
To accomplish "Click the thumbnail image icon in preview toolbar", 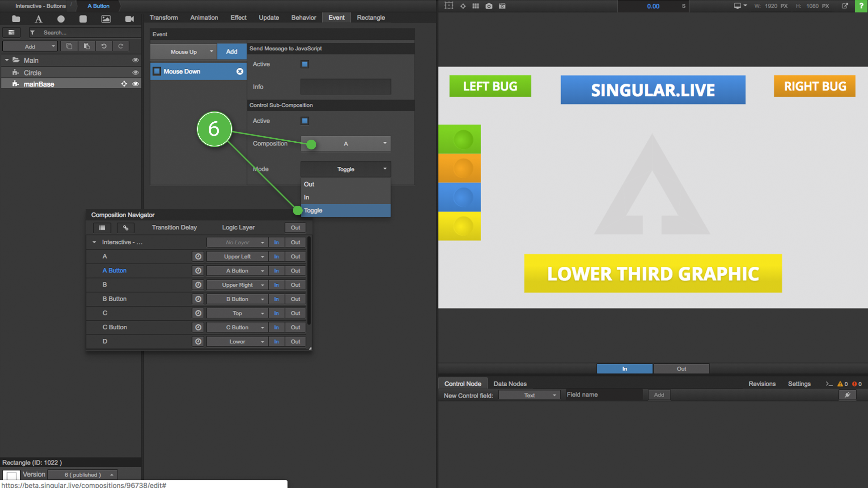I will [502, 6].
